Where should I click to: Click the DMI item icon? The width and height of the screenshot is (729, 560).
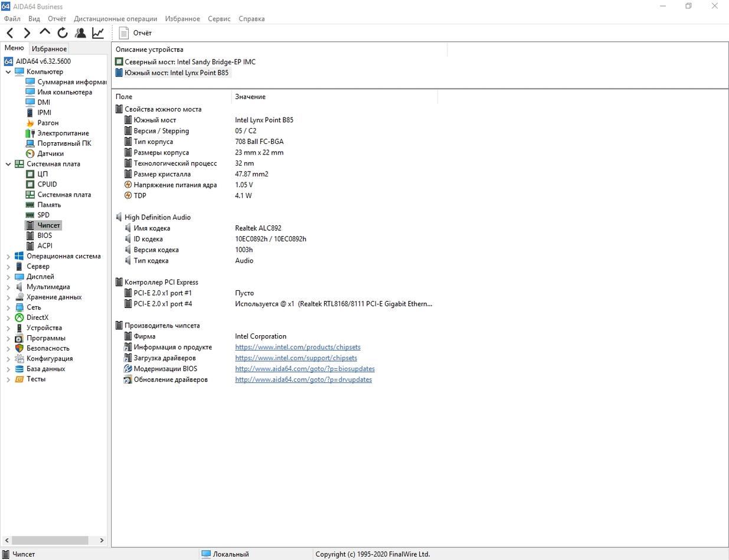[30, 103]
